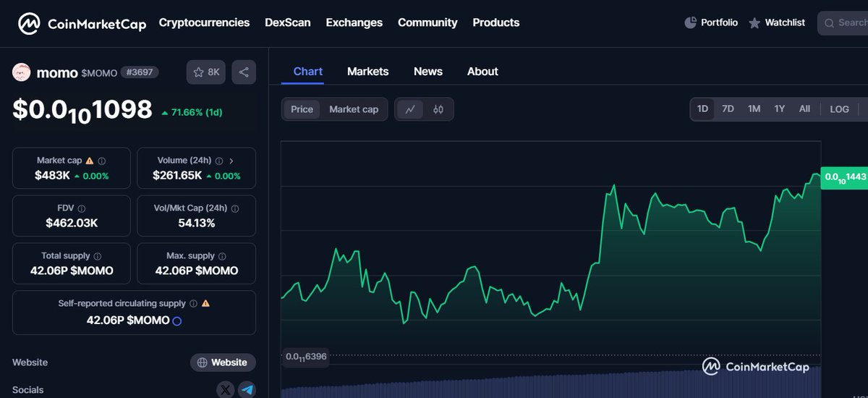Image resolution: width=868 pixels, height=398 pixels.
Task: Click the Search field
Action: click(843, 23)
